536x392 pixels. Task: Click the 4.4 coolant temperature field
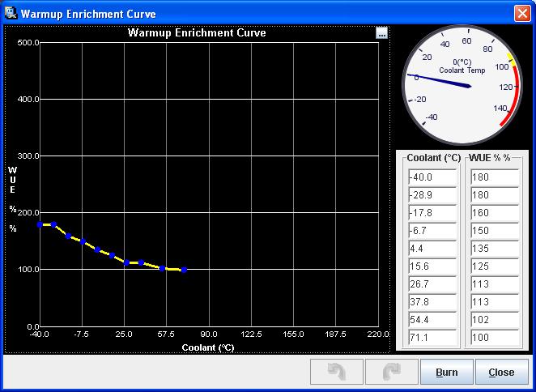432,249
